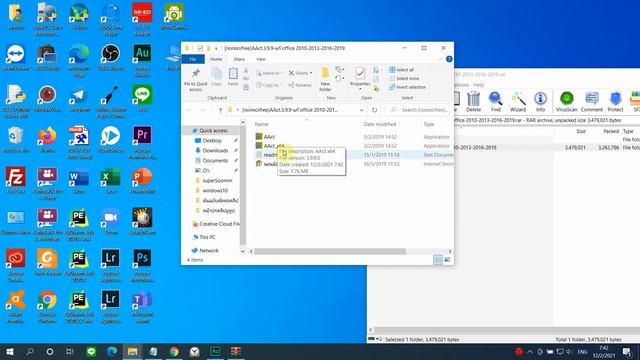Click Delete in WinRAR toolbar
Viewport: 640px width, 360px height.
tap(473, 102)
